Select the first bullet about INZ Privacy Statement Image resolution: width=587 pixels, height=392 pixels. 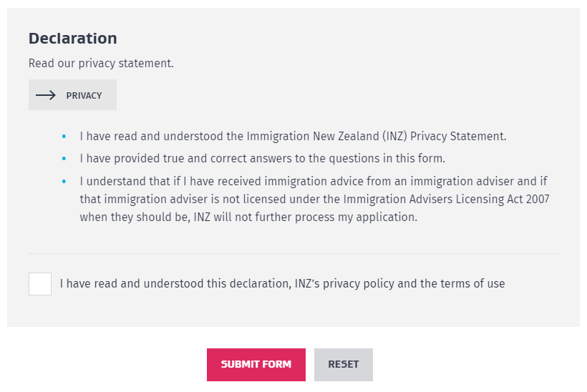[293, 136]
